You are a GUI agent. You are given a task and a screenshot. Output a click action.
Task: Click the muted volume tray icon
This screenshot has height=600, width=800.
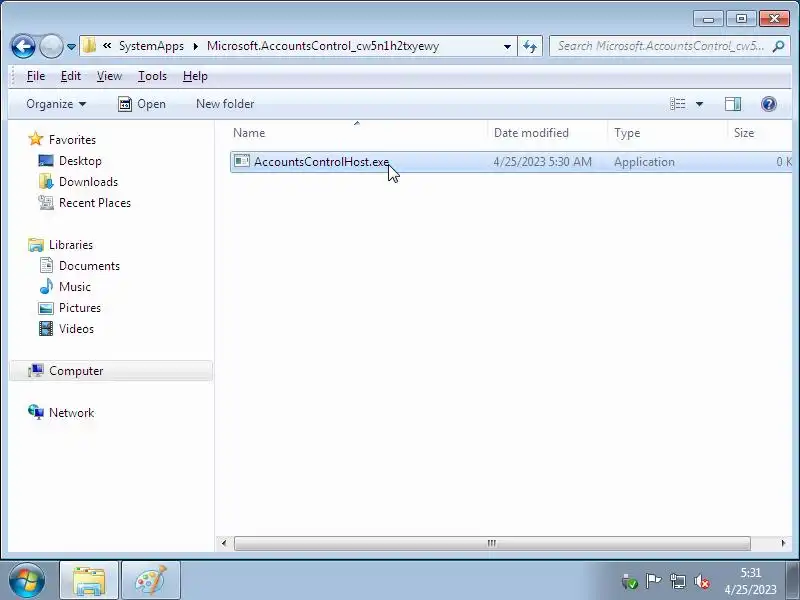point(702,581)
